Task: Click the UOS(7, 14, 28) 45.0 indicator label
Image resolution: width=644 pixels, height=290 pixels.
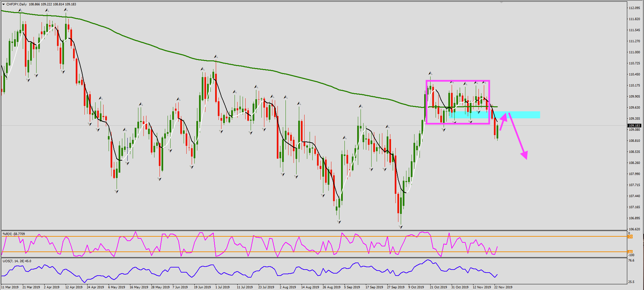Action: (x=17, y=261)
